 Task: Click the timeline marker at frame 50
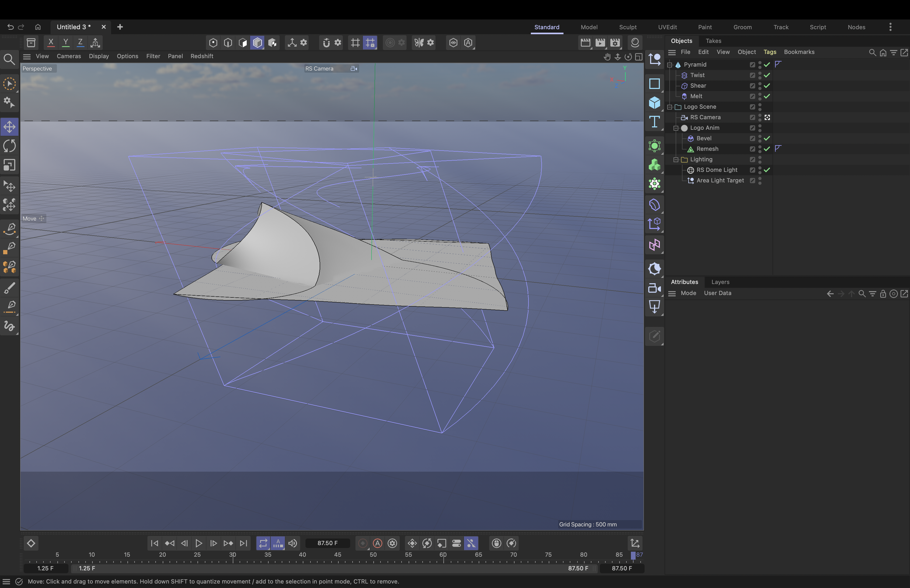[373, 555]
